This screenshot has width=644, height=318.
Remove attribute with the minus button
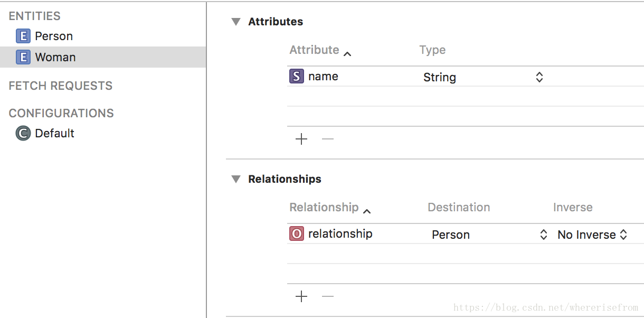click(328, 139)
